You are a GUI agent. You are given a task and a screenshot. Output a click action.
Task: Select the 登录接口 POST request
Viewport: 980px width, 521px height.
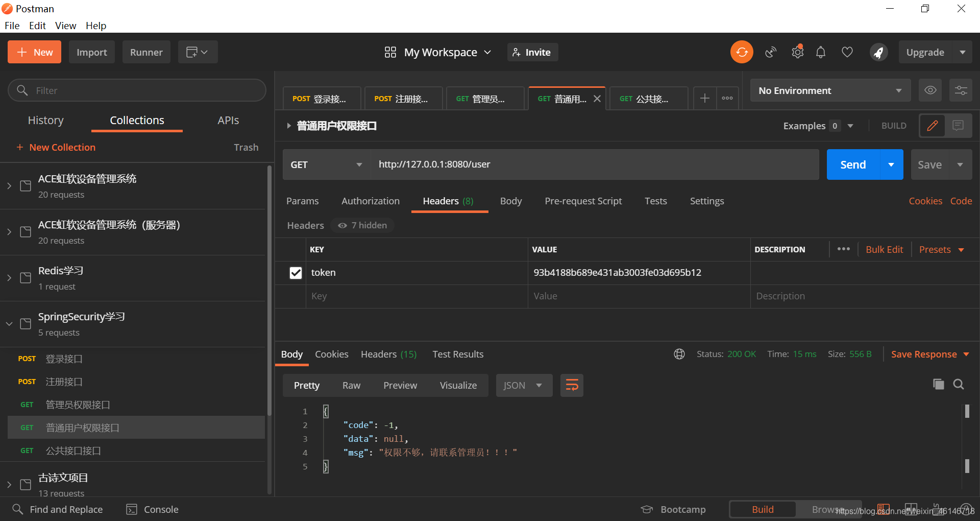[136, 359]
